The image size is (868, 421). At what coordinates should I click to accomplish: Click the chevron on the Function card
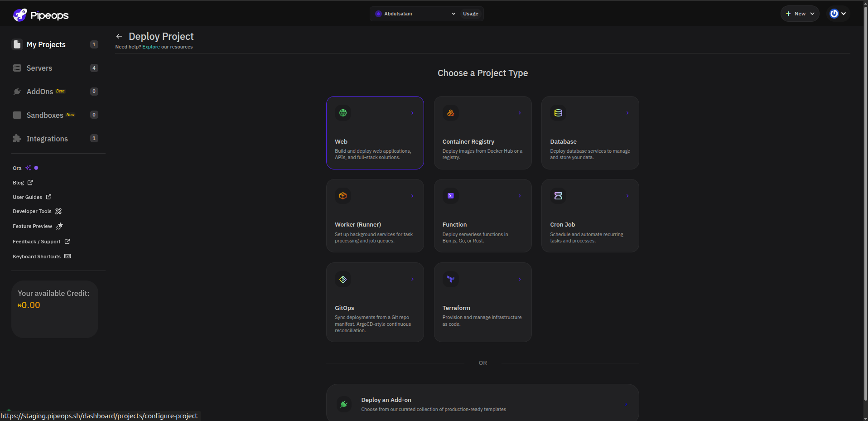point(520,196)
